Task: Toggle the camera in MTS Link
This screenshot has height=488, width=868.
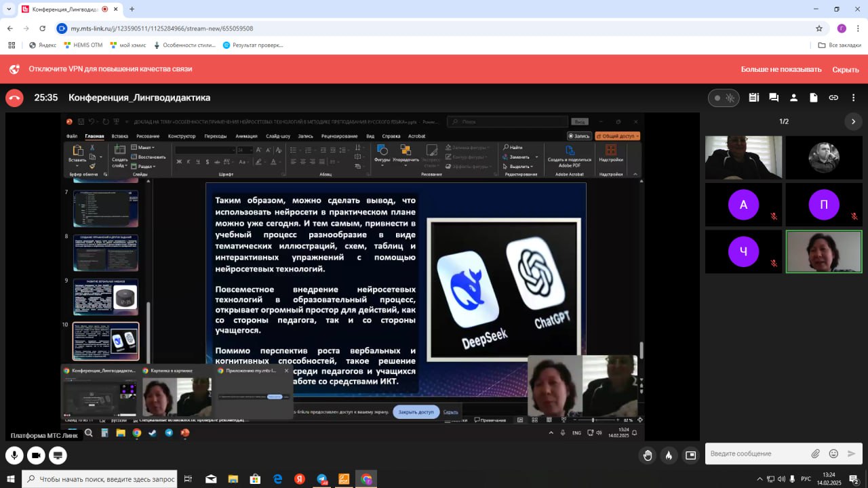Action: tap(36, 455)
